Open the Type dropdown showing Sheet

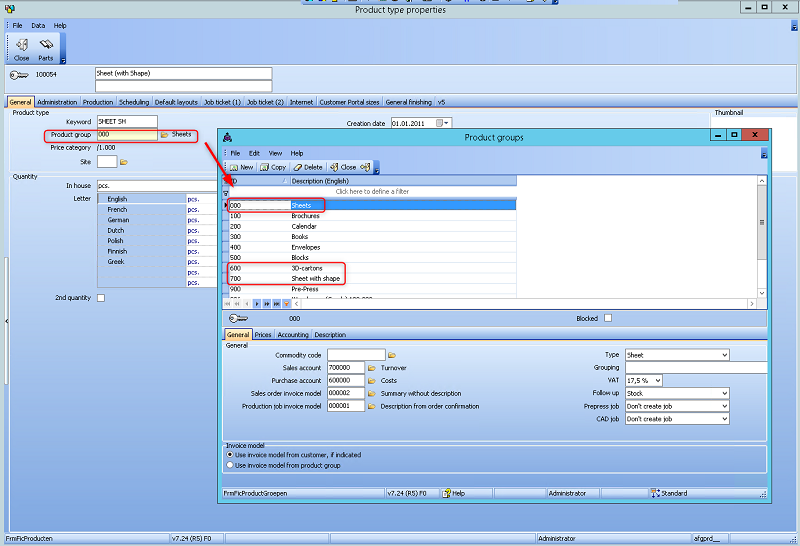pyautogui.click(x=724, y=355)
